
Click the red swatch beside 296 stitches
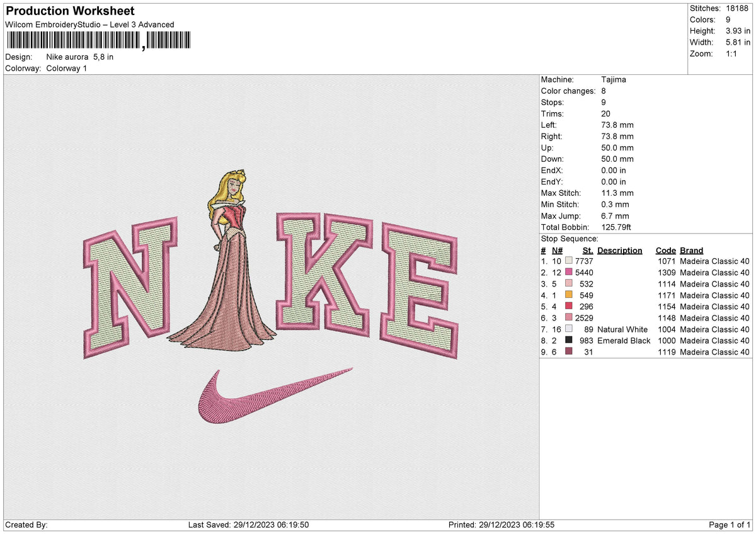[x=569, y=306]
